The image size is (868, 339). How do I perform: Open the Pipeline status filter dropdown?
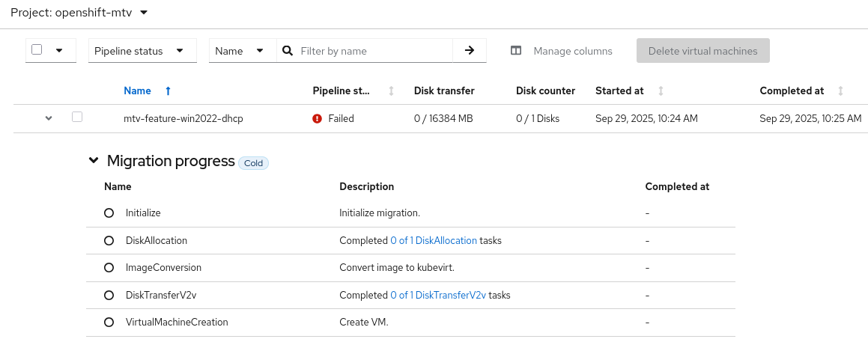pyautogui.click(x=142, y=51)
